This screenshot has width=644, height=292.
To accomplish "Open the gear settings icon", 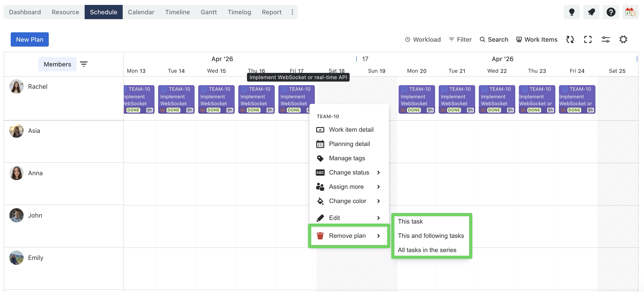I will pyautogui.click(x=623, y=39).
